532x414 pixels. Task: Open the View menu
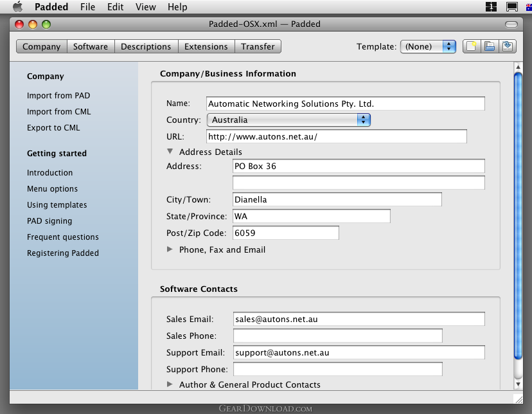pyautogui.click(x=146, y=7)
